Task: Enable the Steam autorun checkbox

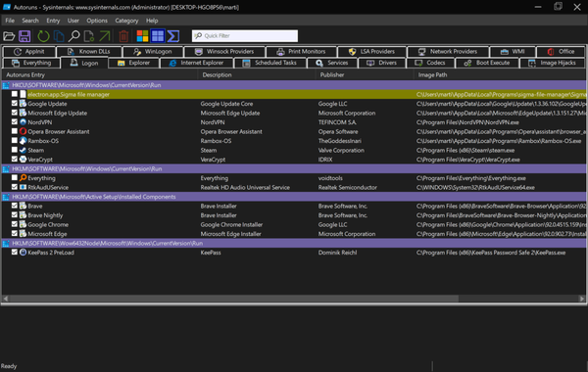Action: pyautogui.click(x=15, y=150)
